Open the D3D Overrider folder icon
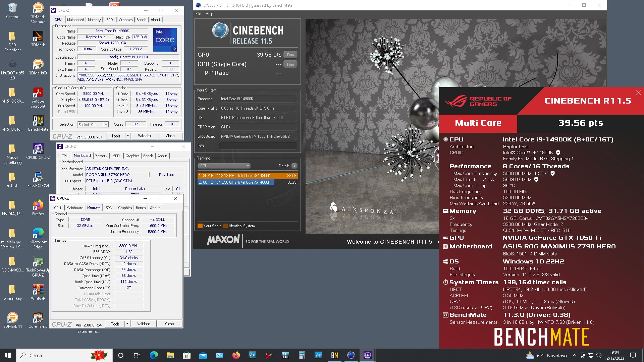 click(x=12, y=41)
